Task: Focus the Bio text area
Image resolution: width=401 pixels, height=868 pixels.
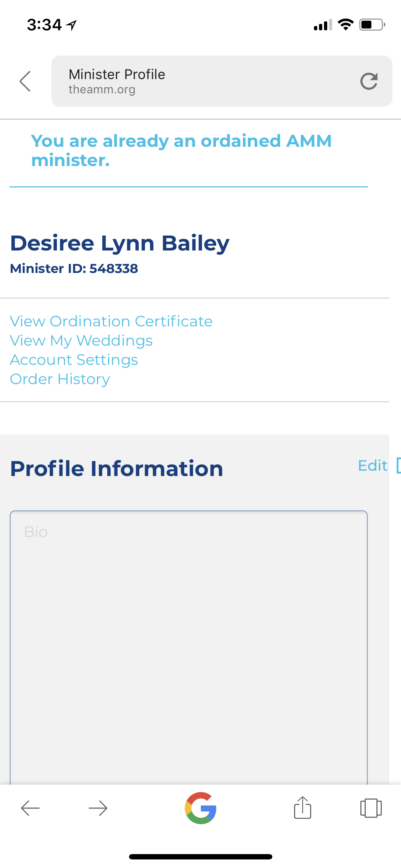Action: (189, 647)
